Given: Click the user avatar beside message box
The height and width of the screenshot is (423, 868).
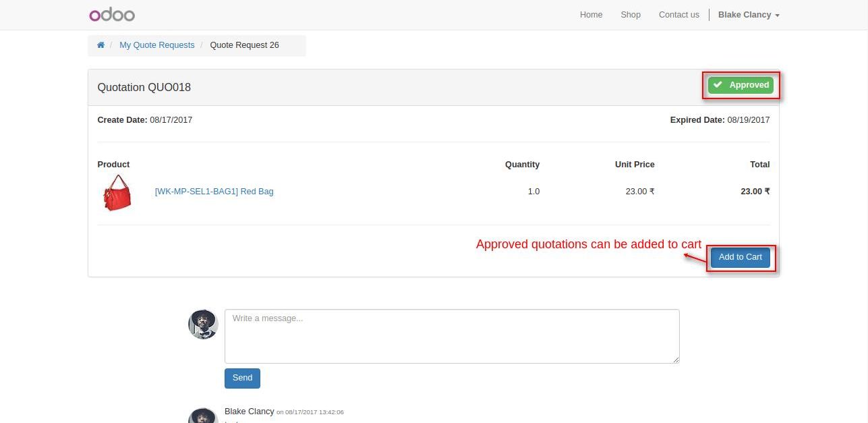Looking at the screenshot, I should pos(203,325).
